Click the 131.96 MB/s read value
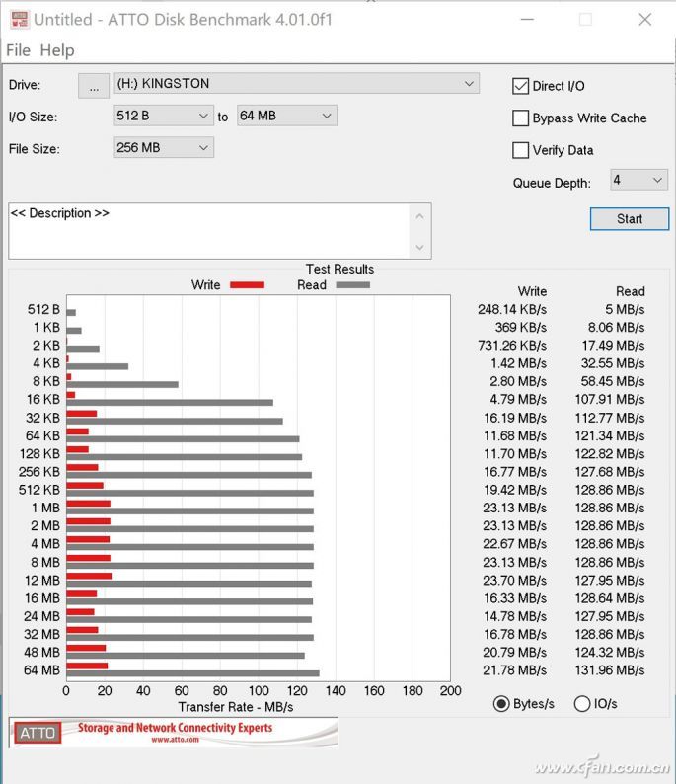The height and width of the screenshot is (784, 676). pos(610,670)
